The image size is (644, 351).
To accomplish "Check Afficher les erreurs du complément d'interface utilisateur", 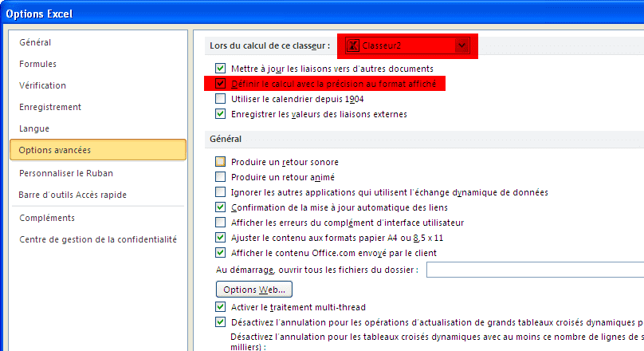I will point(220,223).
